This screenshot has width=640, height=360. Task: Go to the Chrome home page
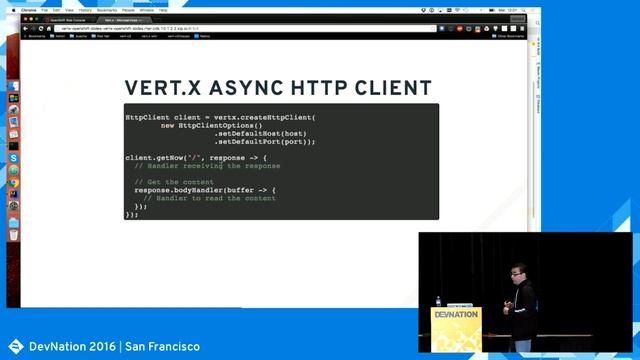tap(49, 29)
